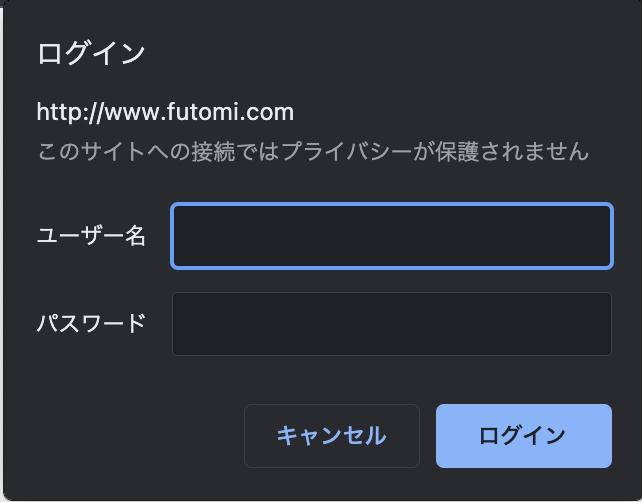Viewport: 642px width, 502px height.
Task: Select the パスワード label text
Action: (x=91, y=323)
